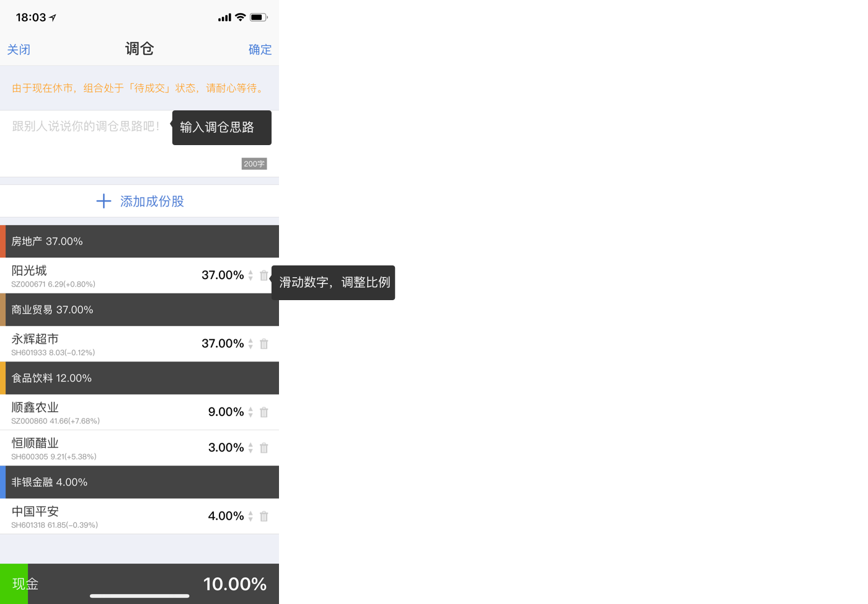Tap the battery indicator in status bar

[259, 17]
